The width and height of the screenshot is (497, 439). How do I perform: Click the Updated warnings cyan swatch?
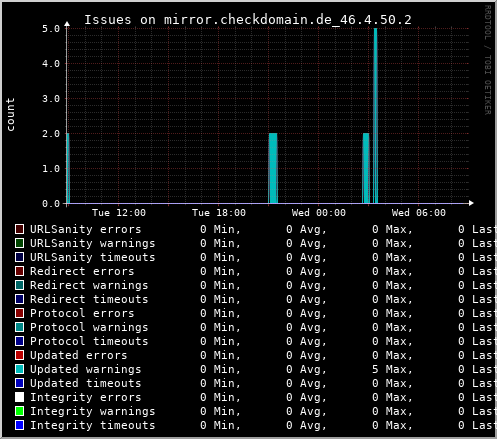pos(20,369)
